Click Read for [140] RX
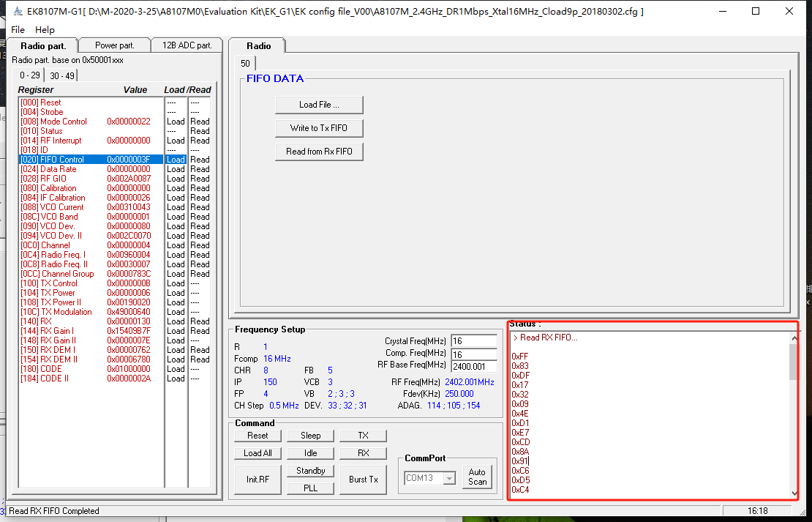Image resolution: width=812 pixels, height=522 pixels. point(200,321)
